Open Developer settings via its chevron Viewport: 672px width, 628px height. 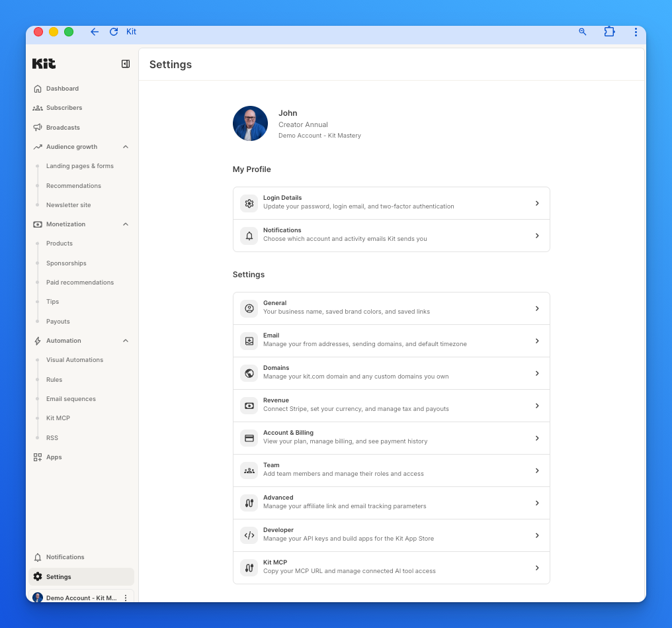537,535
